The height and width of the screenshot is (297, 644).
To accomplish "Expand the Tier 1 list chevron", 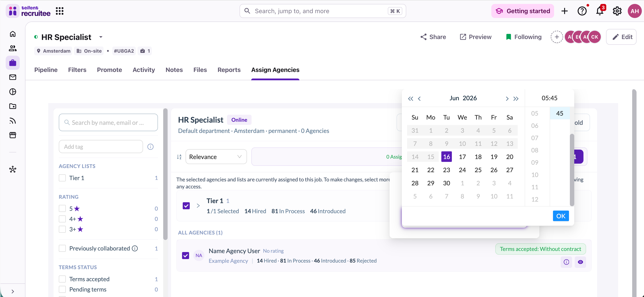I will (198, 206).
